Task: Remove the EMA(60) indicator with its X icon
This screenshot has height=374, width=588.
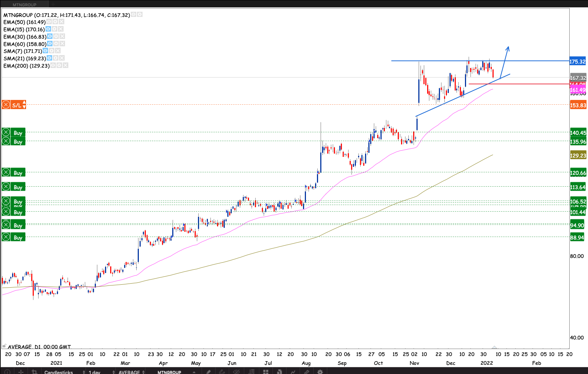Action: point(62,44)
